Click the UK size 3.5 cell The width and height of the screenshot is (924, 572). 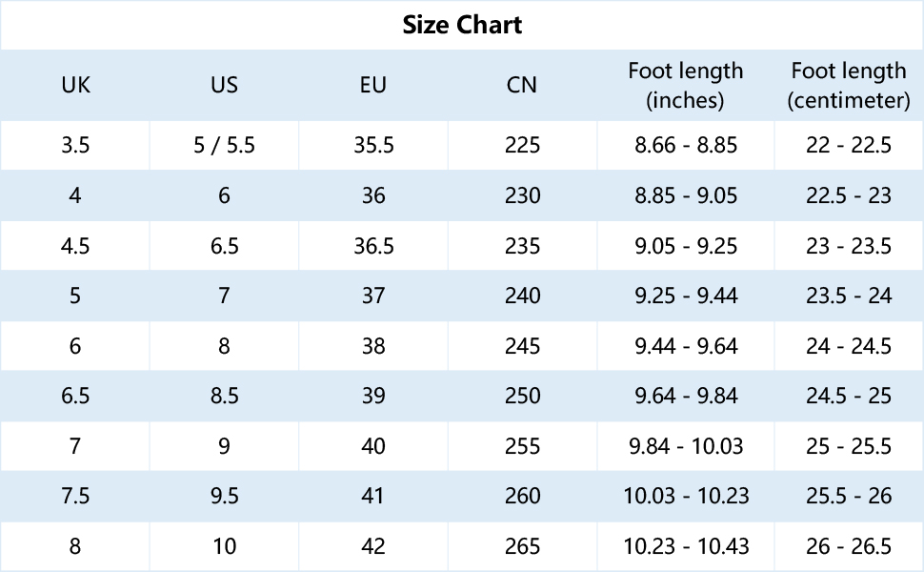[75, 146]
